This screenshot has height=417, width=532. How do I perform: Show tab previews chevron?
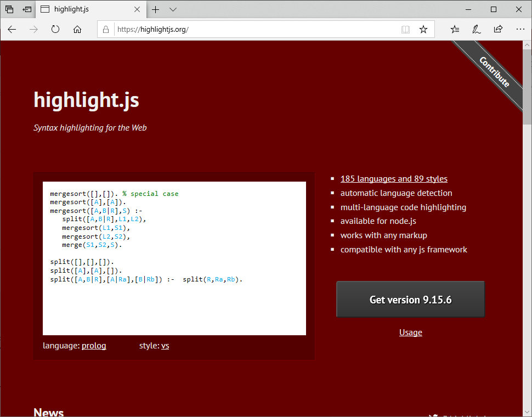point(173,9)
